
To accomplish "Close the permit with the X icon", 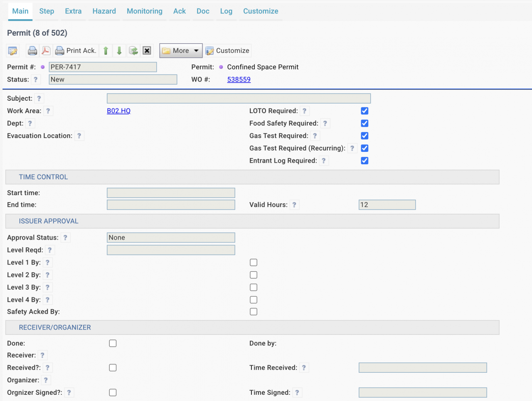I will (x=147, y=51).
